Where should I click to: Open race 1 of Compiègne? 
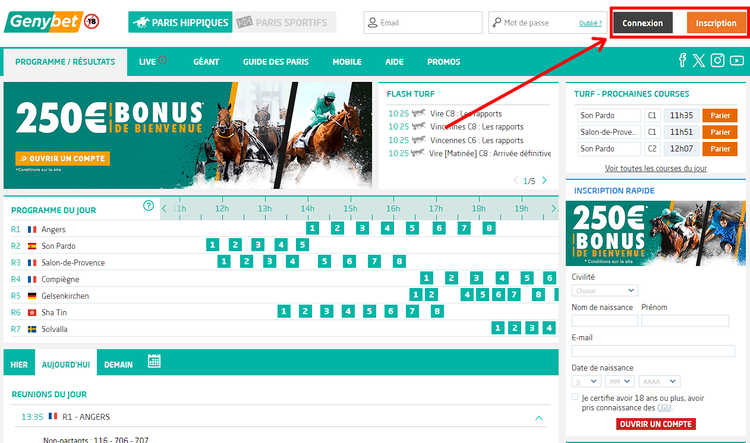[426, 278]
